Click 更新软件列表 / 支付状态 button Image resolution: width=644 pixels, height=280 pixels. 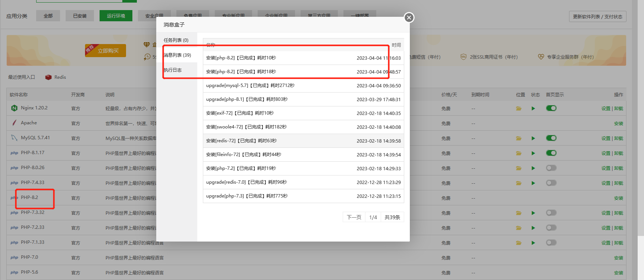[597, 16]
